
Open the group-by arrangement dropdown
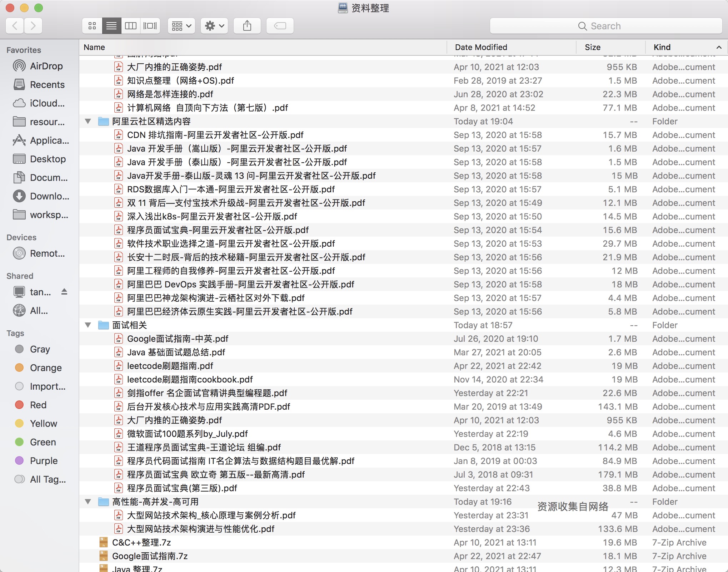coord(181,26)
